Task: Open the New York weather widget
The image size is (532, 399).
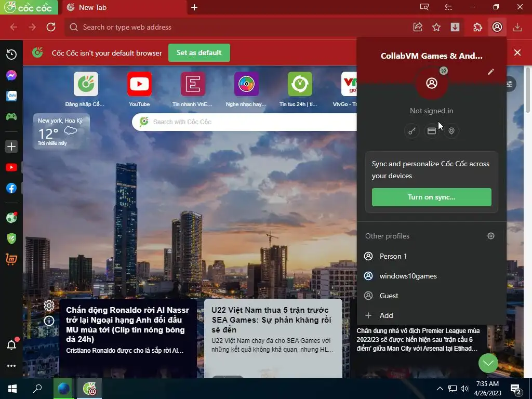Action: 61,131
